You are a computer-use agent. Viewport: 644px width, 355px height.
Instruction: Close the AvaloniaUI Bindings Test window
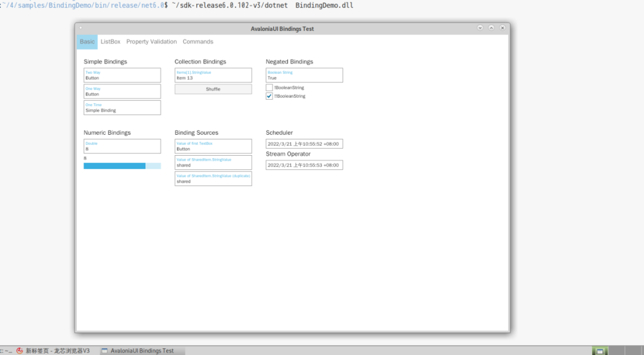click(503, 28)
